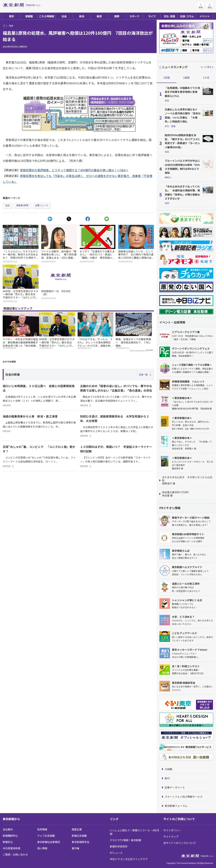Open footer link サイトポリシー
Image resolution: width=216 pixels, height=868 pixels.
[x=172, y=830]
